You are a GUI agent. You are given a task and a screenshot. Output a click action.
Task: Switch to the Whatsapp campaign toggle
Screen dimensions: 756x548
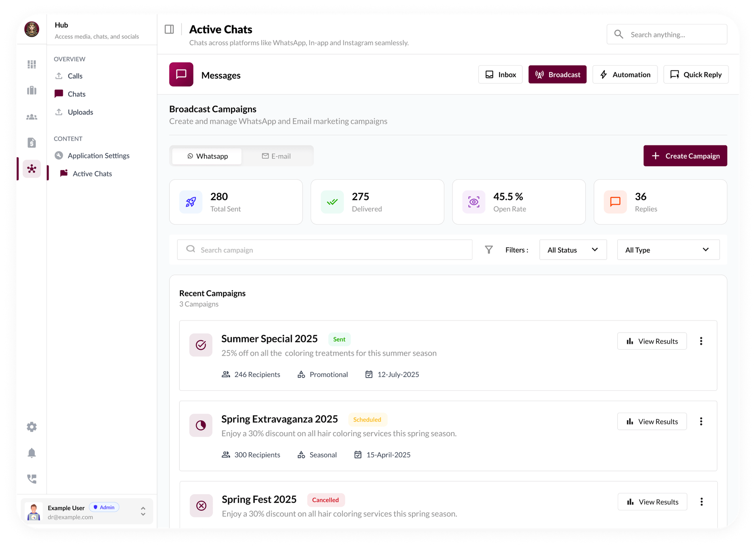[207, 156]
